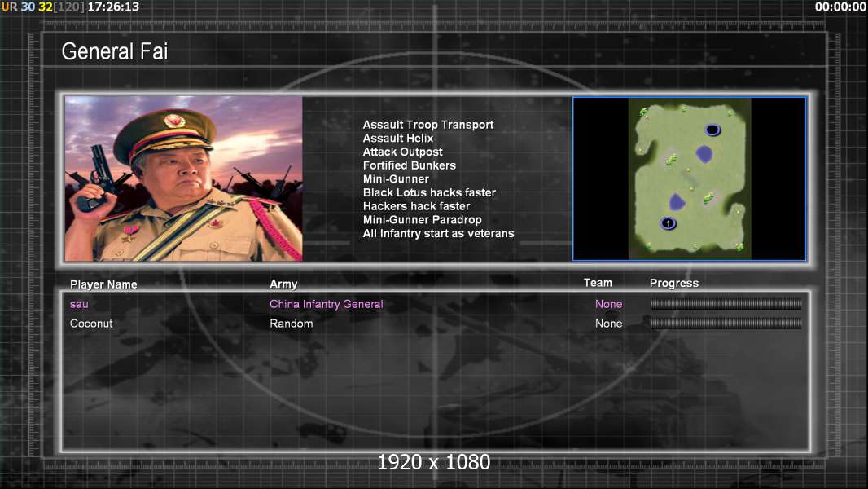This screenshot has width=868, height=489.
Task: Click the General Fai title
Action: pyautogui.click(x=115, y=51)
